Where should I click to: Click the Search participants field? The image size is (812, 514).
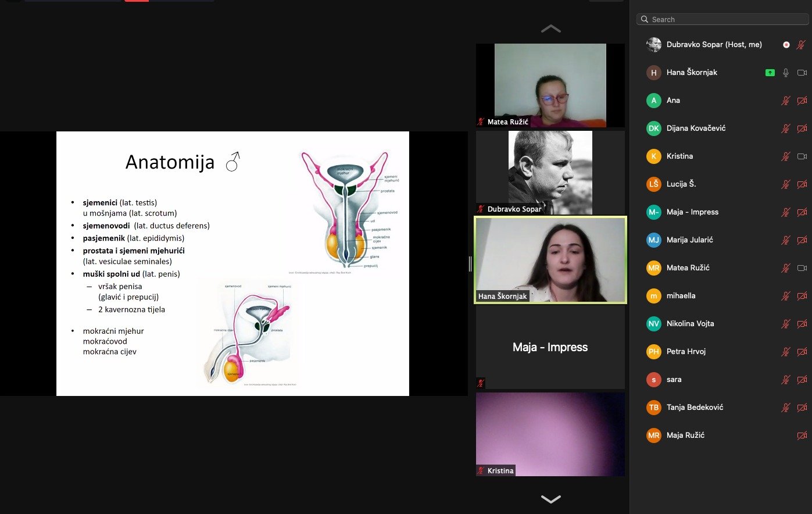pyautogui.click(x=722, y=19)
